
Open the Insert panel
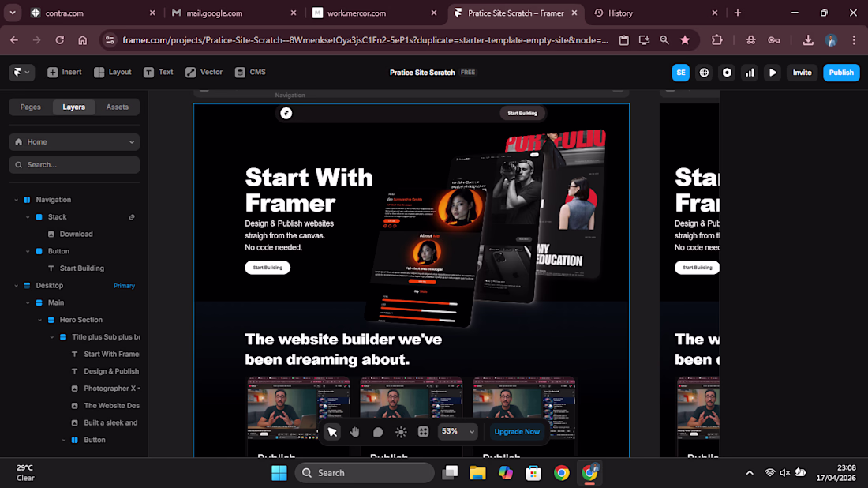64,73
